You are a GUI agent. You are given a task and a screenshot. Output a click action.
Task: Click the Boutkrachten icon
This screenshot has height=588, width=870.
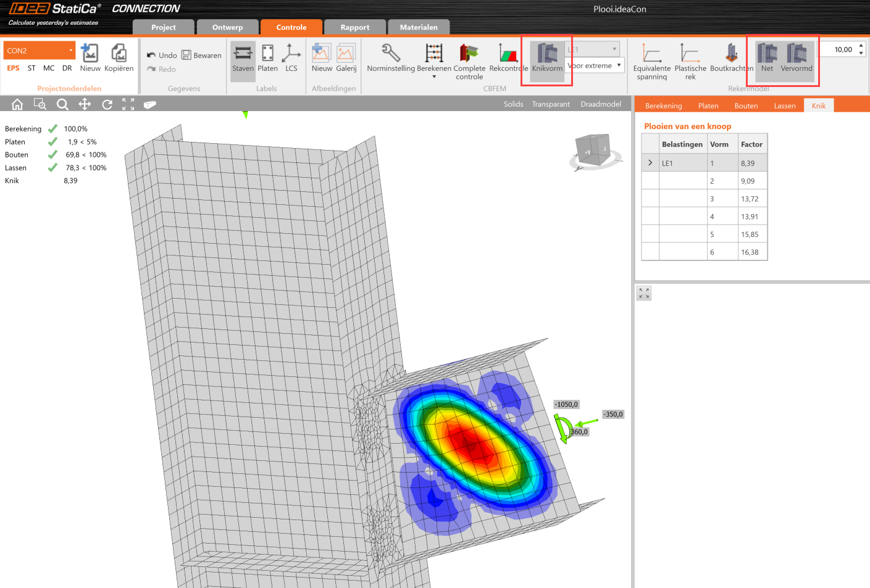click(x=731, y=54)
